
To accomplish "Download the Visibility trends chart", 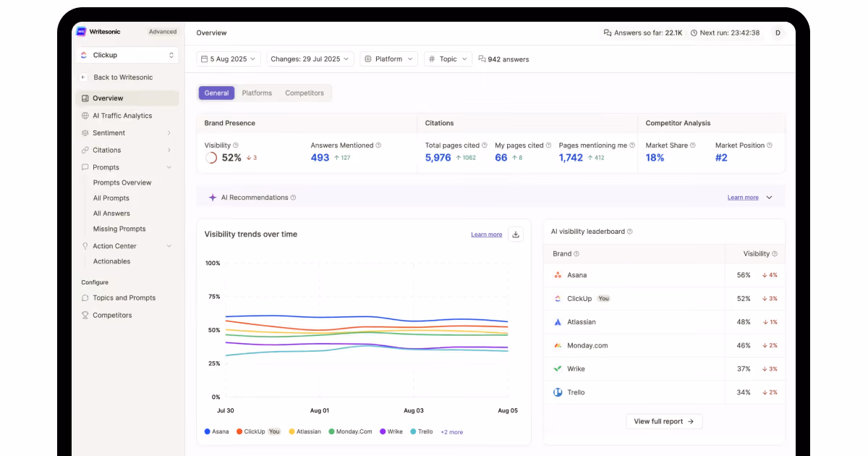I will coord(516,234).
